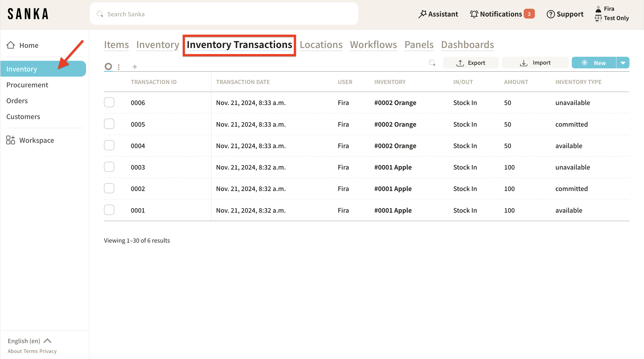The height and width of the screenshot is (359, 644).
Task: Add a new view with the plus icon
Action: tap(135, 67)
